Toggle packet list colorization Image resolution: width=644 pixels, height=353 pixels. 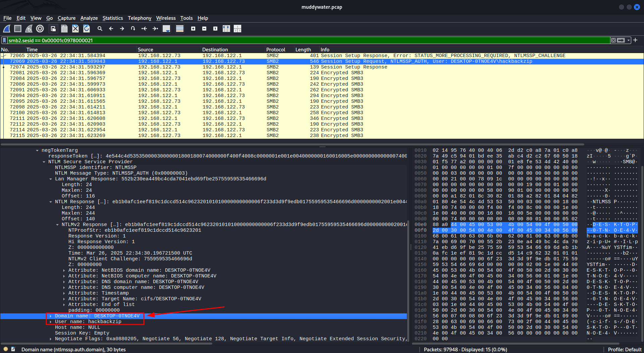coord(180,29)
